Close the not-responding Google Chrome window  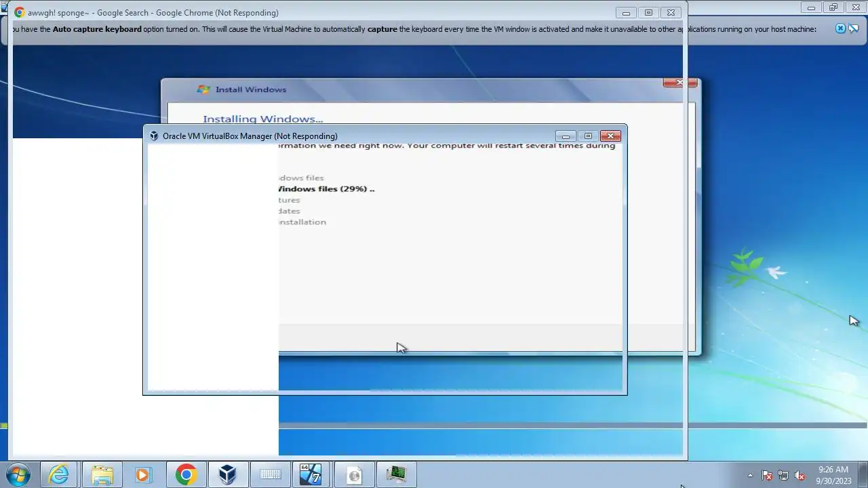tap(671, 13)
